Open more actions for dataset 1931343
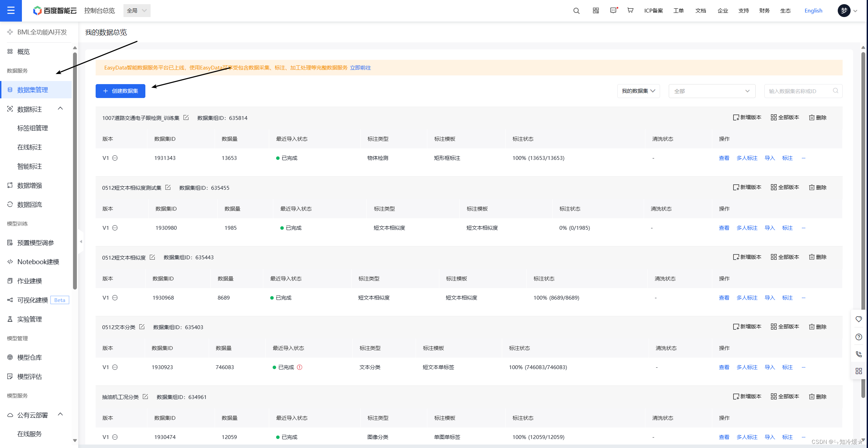Image resolution: width=868 pixels, height=448 pixels. coord(803,158)
